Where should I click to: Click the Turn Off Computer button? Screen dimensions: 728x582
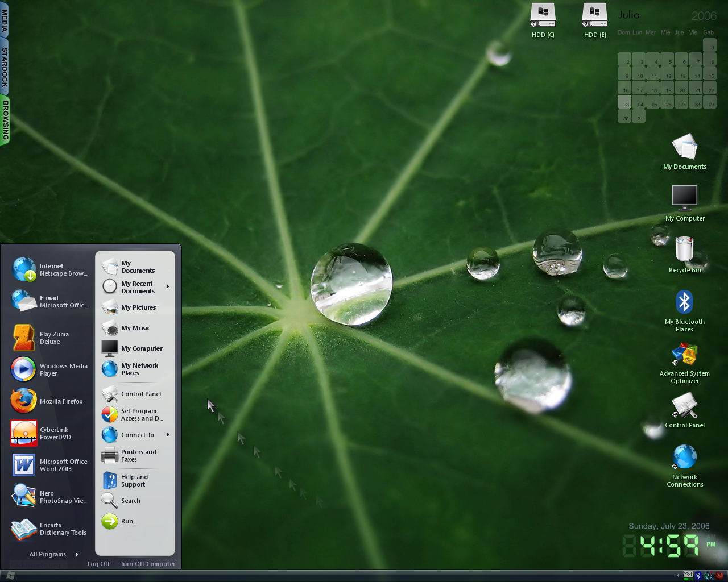[147, 564]
